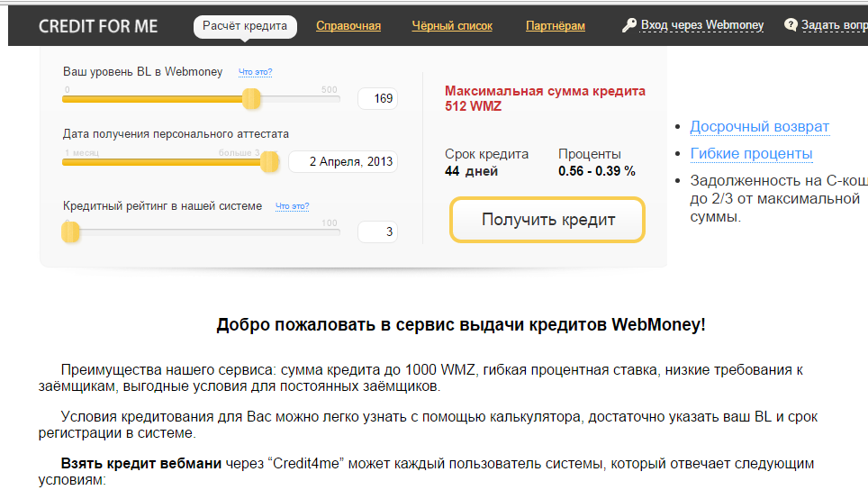The height and width of the screenshot is (499, 868).
Task: Go to the Партнёрам section
Action: [556, 26]
